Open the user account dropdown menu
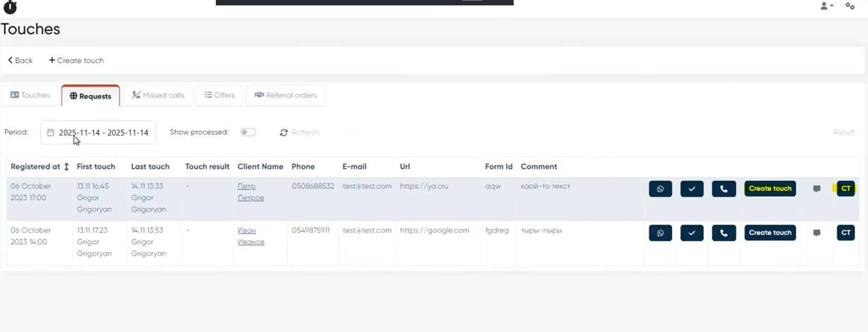Viewport: 868px width, 332px height. (x=827, y=6)
